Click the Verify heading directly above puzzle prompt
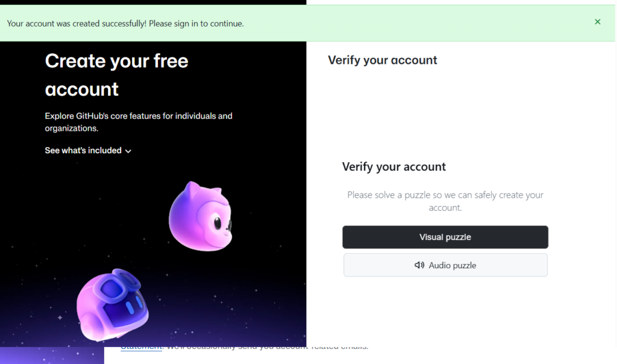This screenshot has width=617, height=364. click(x=393, y=167)
